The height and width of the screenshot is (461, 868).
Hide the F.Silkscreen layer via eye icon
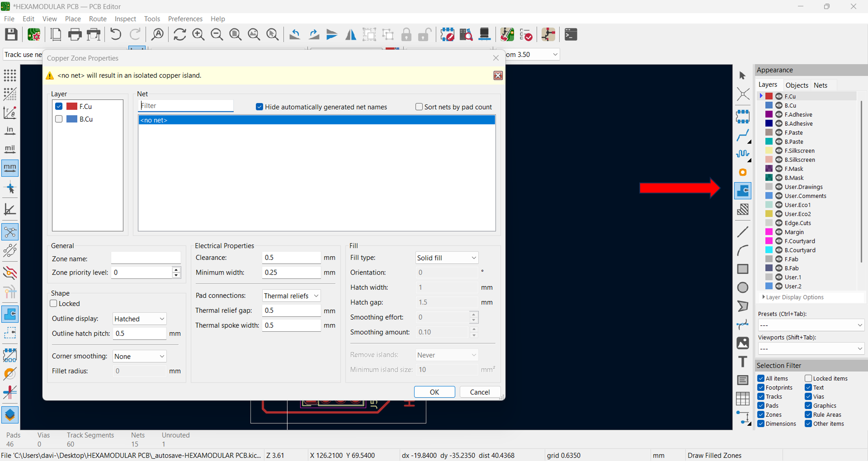[779, 150]
